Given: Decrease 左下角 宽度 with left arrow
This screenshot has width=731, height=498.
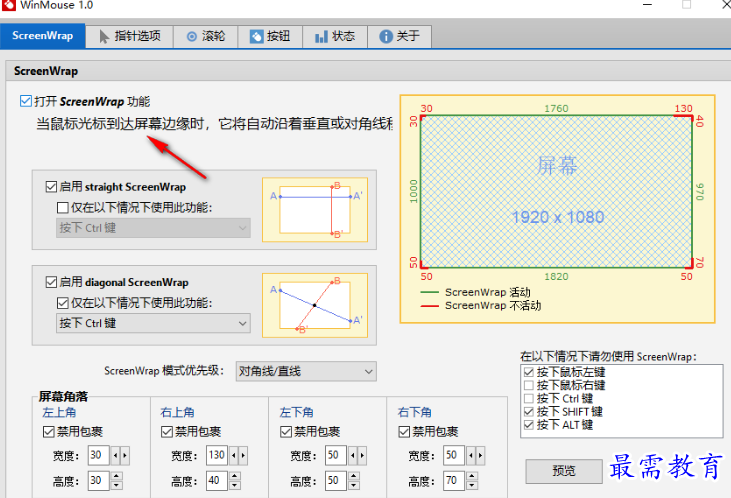Looking at the screenshot, I should coord(353,456).
